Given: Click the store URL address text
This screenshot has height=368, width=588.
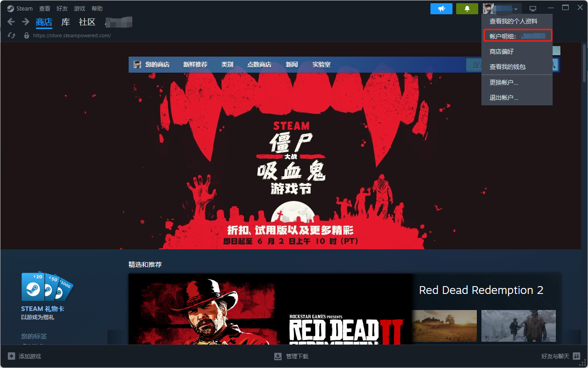Looking at the screenshot, I should 72,35.
